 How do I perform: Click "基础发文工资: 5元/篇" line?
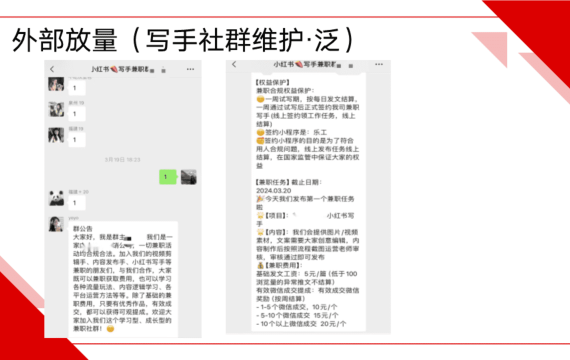tap(307, 274)
